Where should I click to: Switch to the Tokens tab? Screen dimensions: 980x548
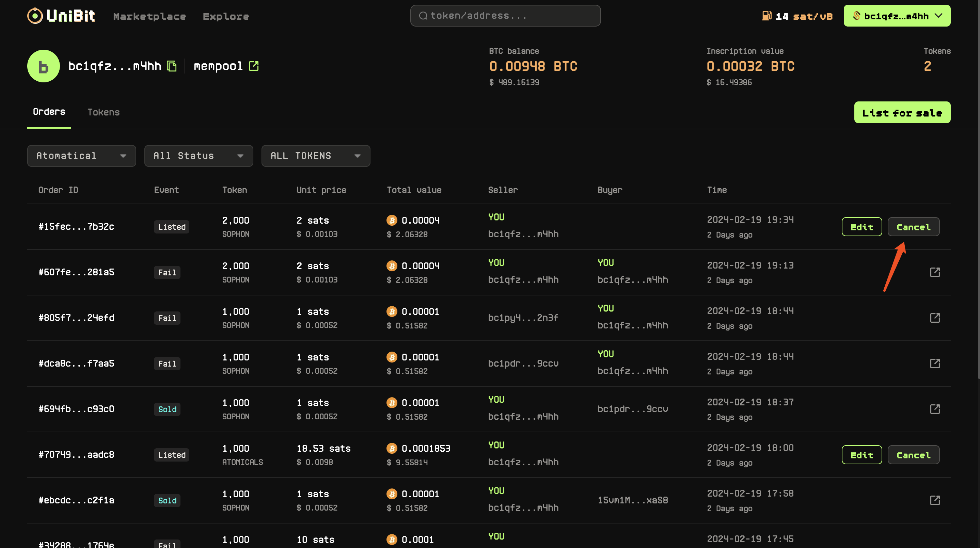tap(104, 112)
